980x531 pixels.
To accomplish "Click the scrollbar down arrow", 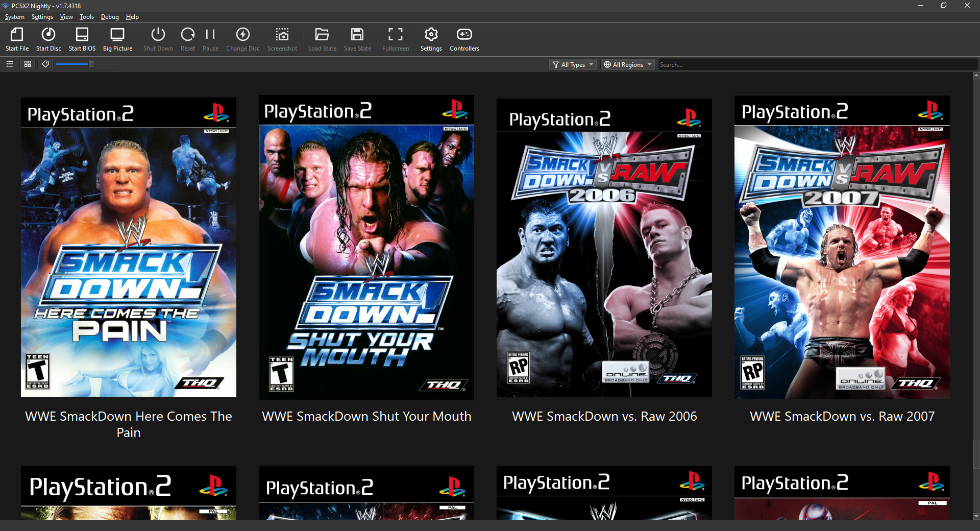I will [976, 516].
